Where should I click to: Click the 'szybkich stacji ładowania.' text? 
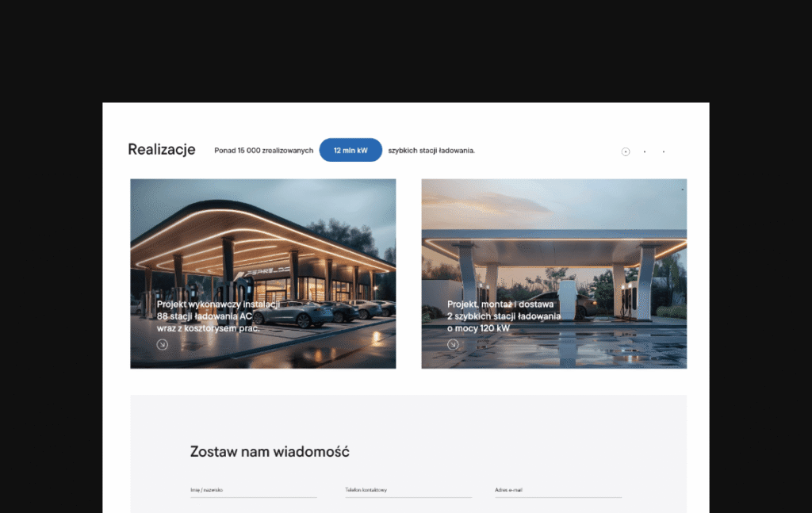431,151
